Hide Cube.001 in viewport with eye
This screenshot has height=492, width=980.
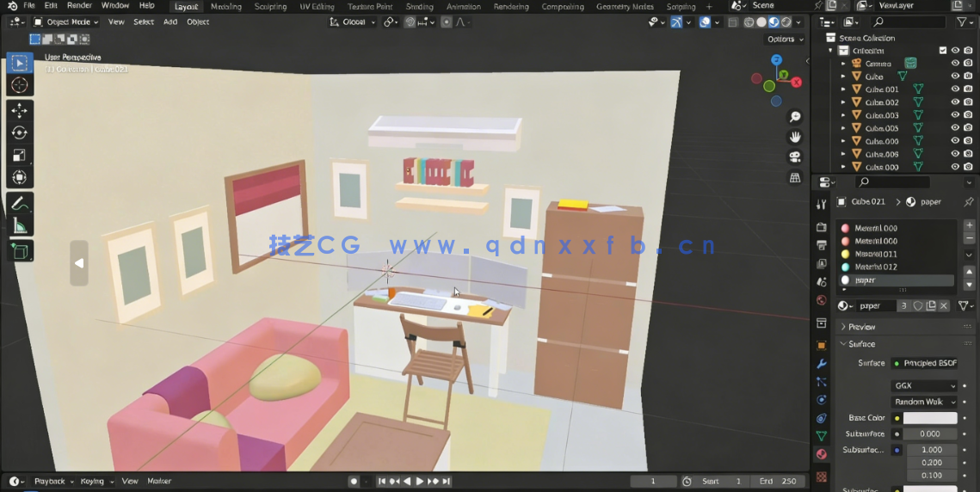pyautogui.click(x=955, y=89)
